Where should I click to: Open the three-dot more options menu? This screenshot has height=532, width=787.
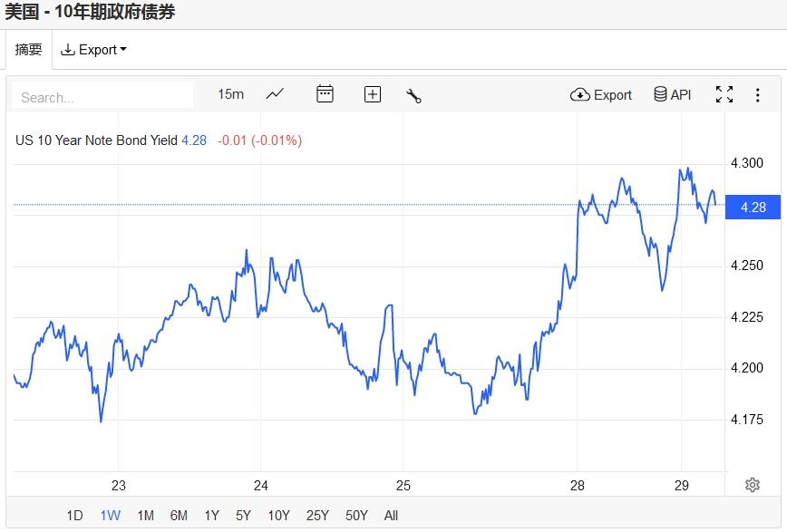pyautogui.click(x=758, y=94)
